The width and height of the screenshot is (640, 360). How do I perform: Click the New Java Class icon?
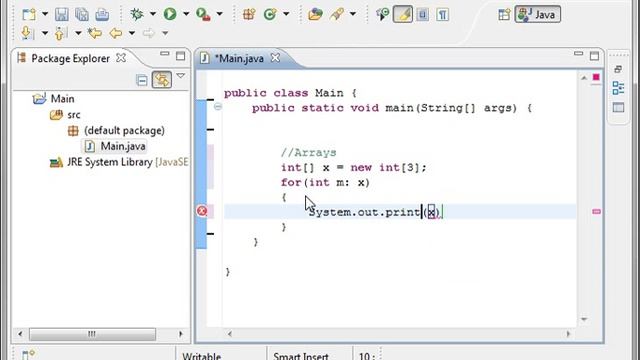tap(269, 15)
